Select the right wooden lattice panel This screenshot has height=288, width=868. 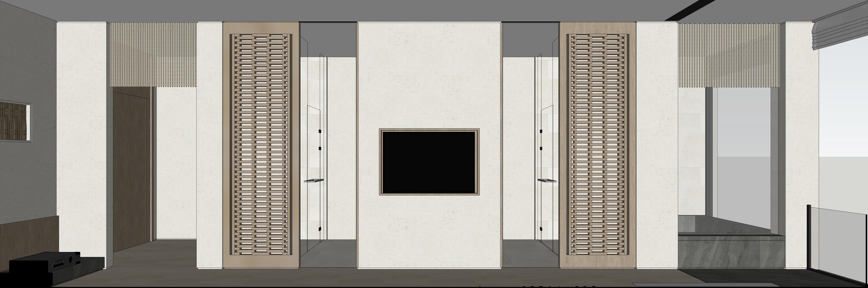click(x=597, y=145)
